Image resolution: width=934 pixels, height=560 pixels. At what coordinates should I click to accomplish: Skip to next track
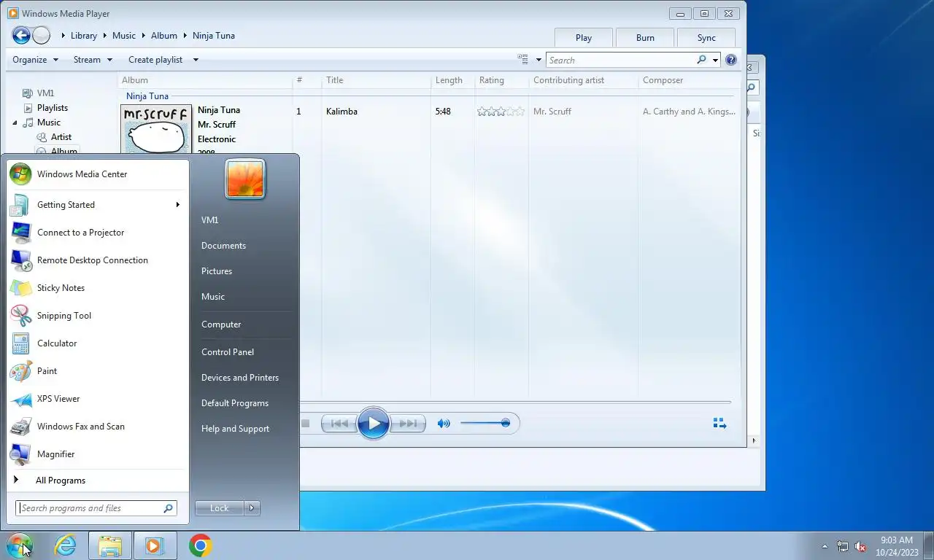[x=408, y=424]
